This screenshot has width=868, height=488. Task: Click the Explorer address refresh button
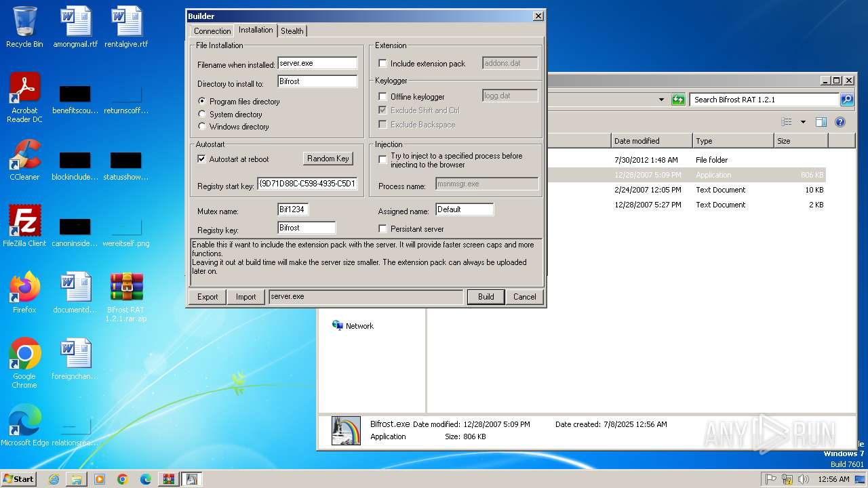coord(678,100)
